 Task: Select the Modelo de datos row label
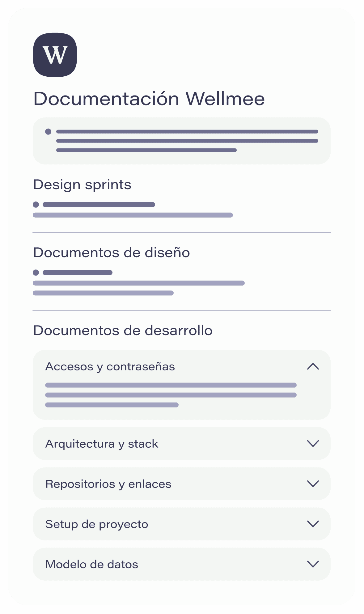92,565
